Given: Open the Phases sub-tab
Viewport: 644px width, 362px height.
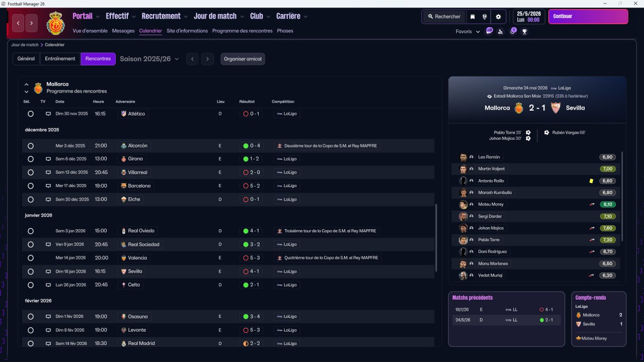Looking at the screenshot, I should pyautogui.click(x=285, y=31).
